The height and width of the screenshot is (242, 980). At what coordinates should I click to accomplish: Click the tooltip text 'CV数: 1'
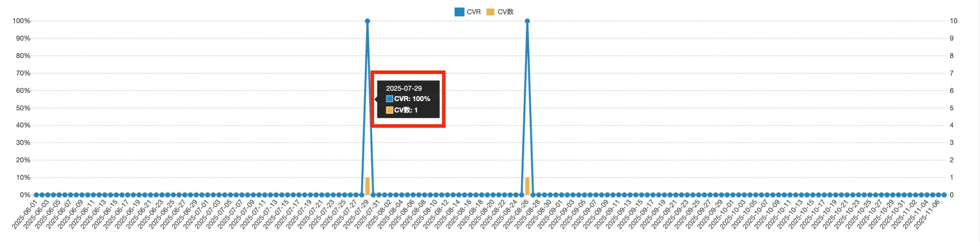click(406, 110)
